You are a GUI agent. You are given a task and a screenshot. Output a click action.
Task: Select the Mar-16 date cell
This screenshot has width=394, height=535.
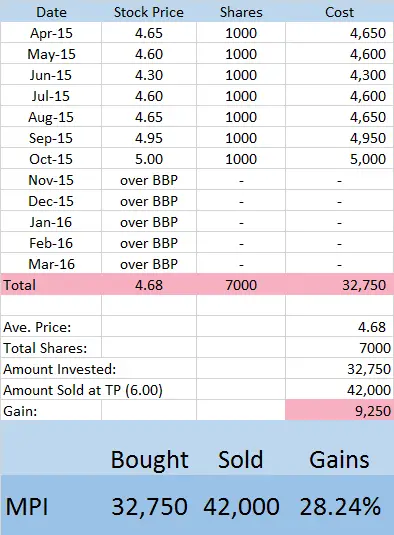coord(51,264)
